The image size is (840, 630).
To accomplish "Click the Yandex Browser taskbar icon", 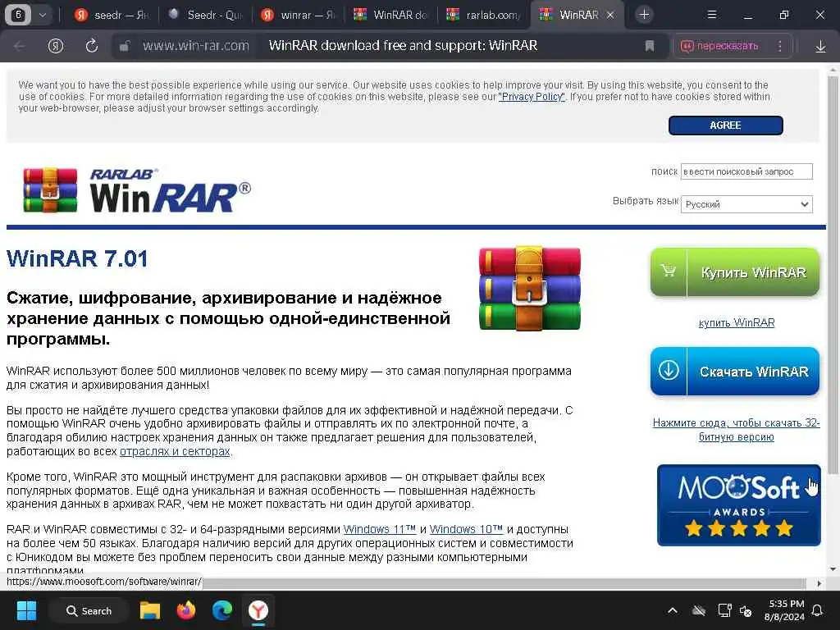I will (x=258, y=610).
